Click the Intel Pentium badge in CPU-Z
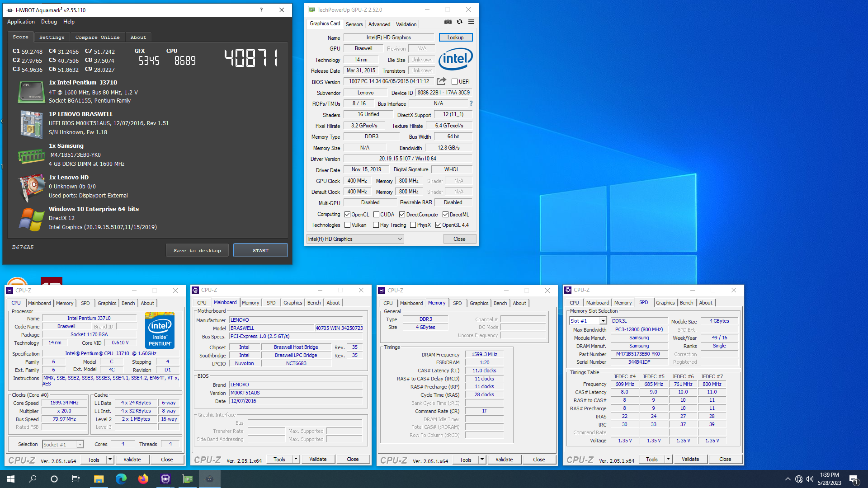868x488 pixels. tap(160, 330)
